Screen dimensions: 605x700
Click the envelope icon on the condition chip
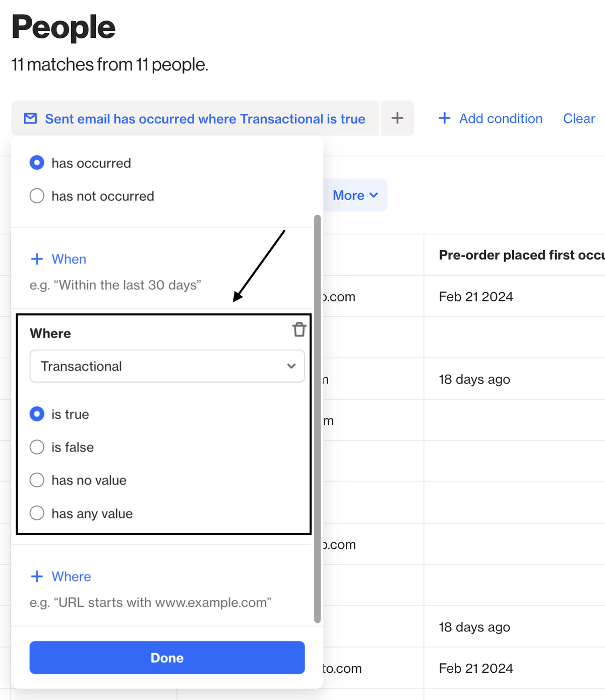tap(30, 118)
